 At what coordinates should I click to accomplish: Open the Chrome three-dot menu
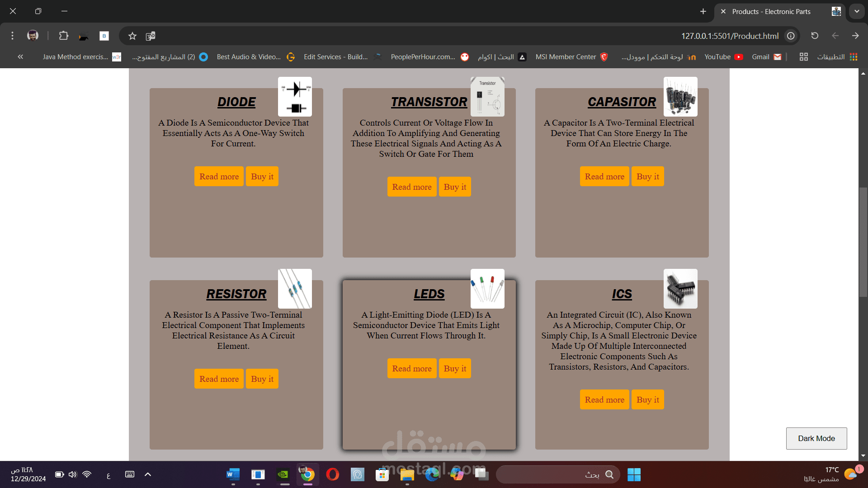tap(12, 36)
